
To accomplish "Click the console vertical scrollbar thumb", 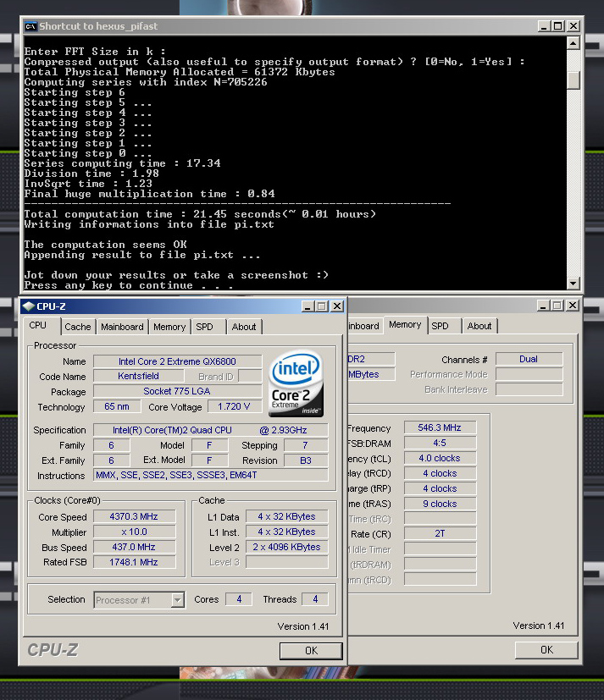I will coord(574,80).
